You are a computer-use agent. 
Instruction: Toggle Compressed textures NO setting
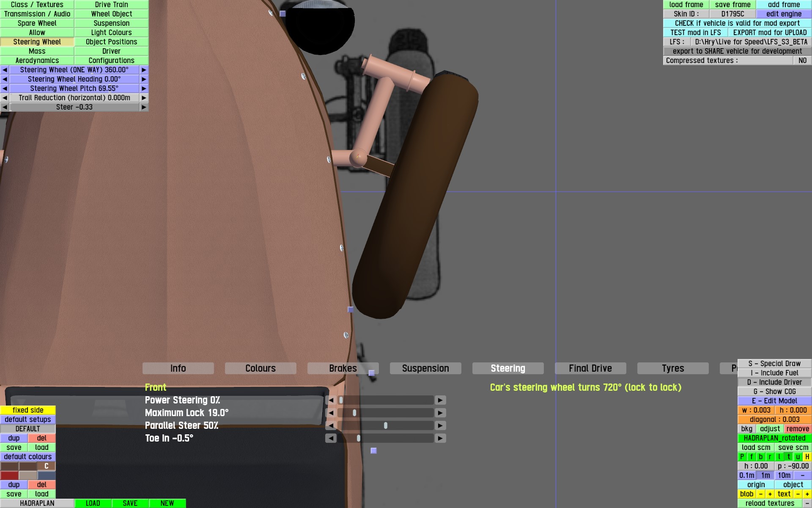pyautogui.click(x=802, y=61)
